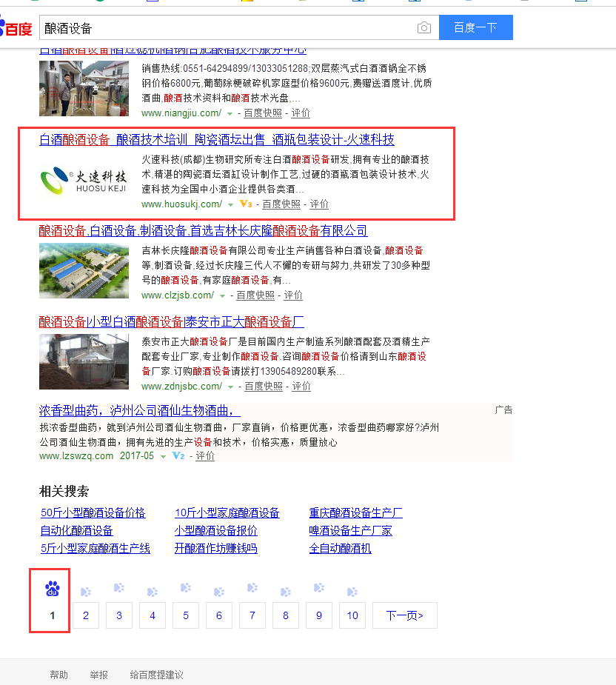
Task: Open 百度快照 for the niangjiu.com result
Action: click(263, 113)
